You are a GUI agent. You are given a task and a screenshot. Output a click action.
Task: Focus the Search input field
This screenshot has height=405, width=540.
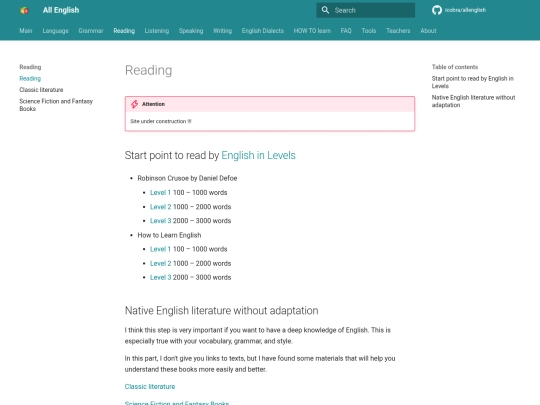[365, 10]
